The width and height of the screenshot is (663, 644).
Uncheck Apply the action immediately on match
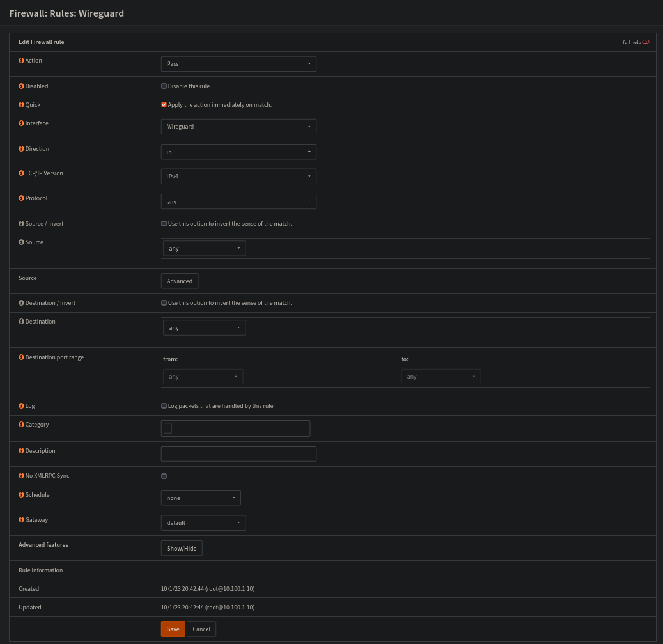[x=164, y=105]
